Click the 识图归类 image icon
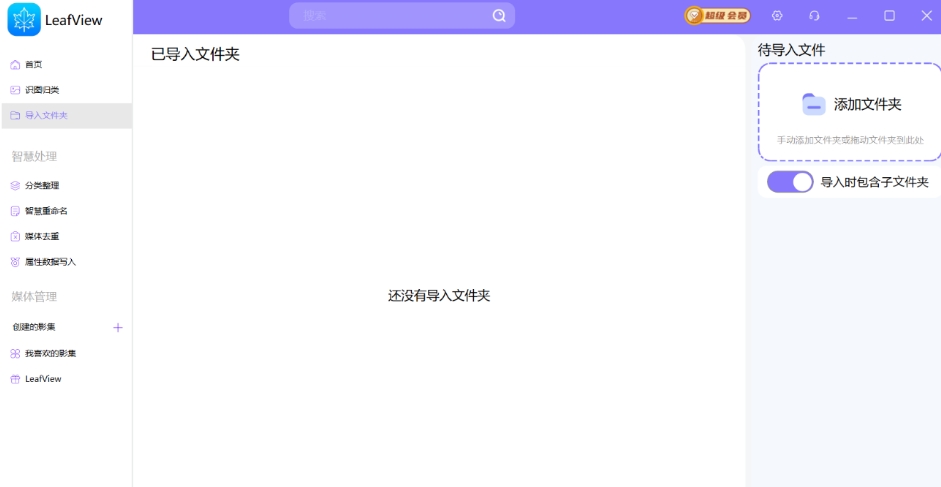The width and height of the screenshot is (941, 487). 16,90
